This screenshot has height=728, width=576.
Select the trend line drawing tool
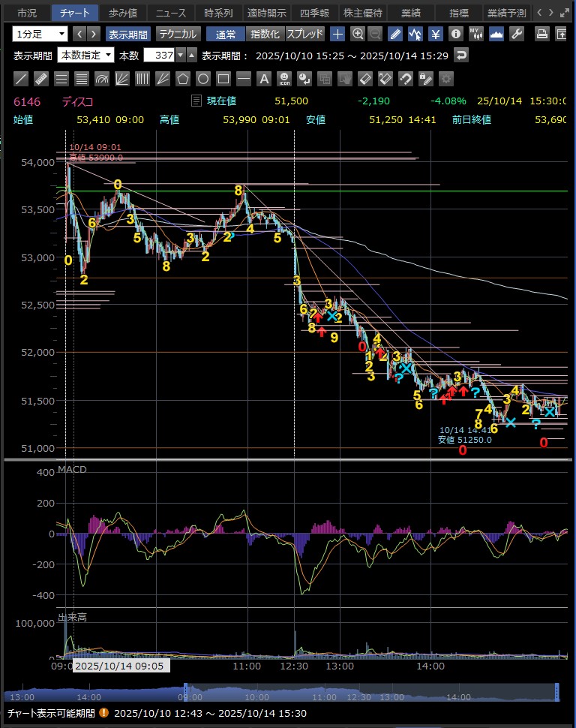click(x=21, y=79)
